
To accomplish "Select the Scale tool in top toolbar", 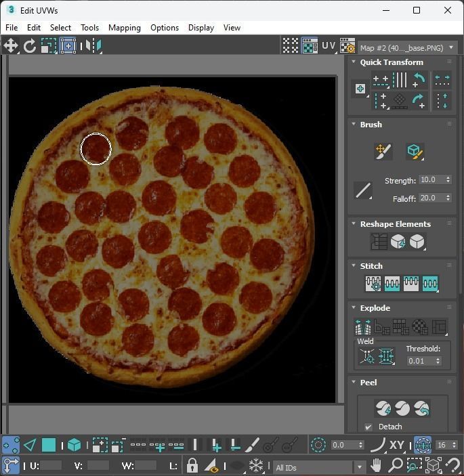I will coord(49,46).
